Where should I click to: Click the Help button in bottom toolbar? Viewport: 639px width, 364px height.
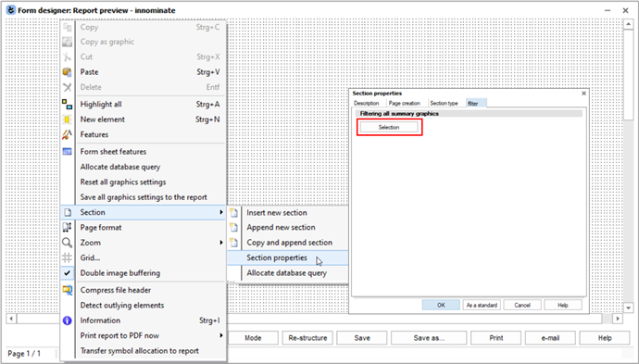[x=605, y=338]
